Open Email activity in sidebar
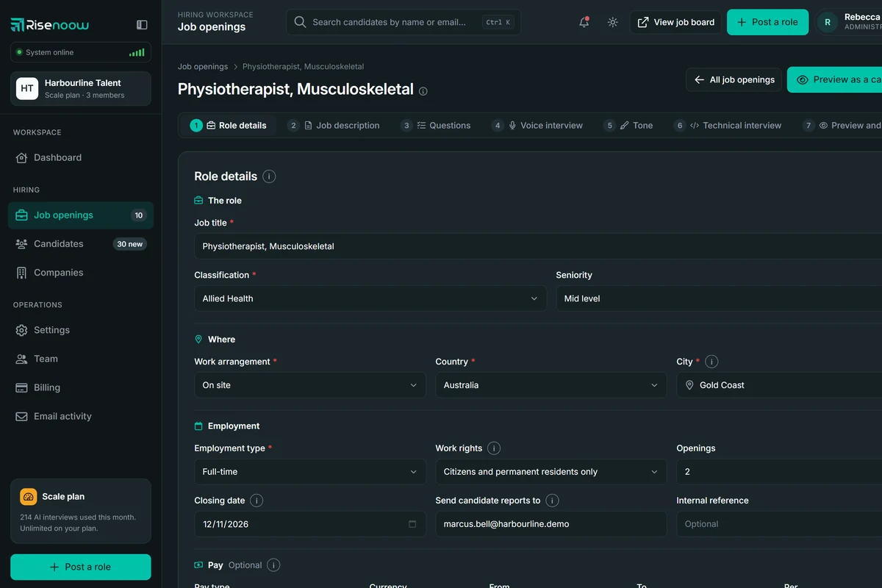 coord(81,416)
